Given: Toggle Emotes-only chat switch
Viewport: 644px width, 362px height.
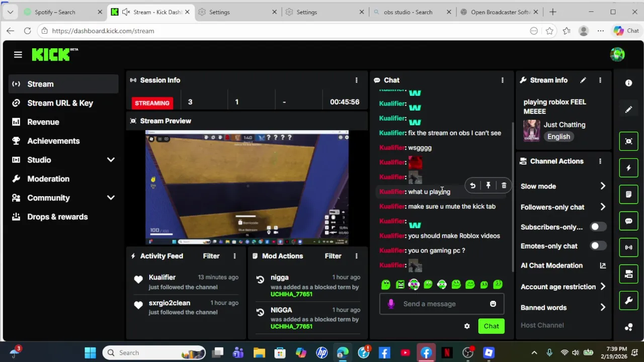Looking at the screenshot, I should [598, 246].
